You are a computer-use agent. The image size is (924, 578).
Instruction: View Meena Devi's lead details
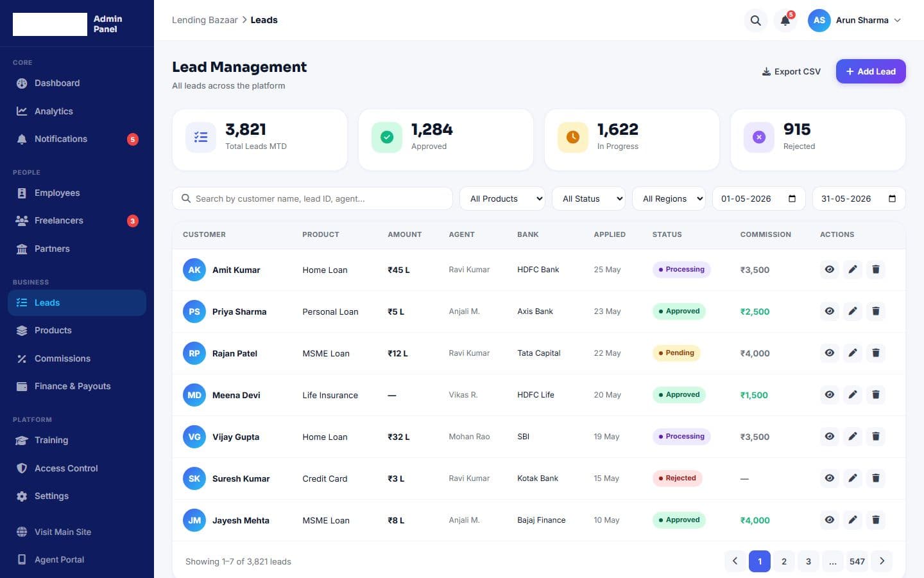pos(830,395)
